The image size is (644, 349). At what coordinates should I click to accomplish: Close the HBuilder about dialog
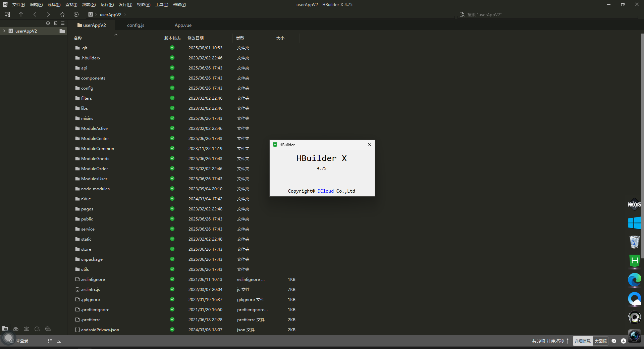(370, 145)
